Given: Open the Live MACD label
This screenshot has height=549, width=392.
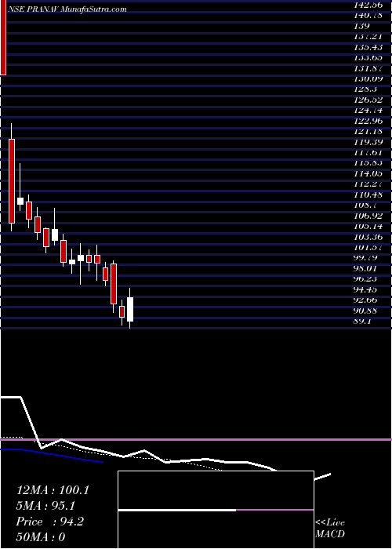Looking at the screenshot, I should point(330,529).
